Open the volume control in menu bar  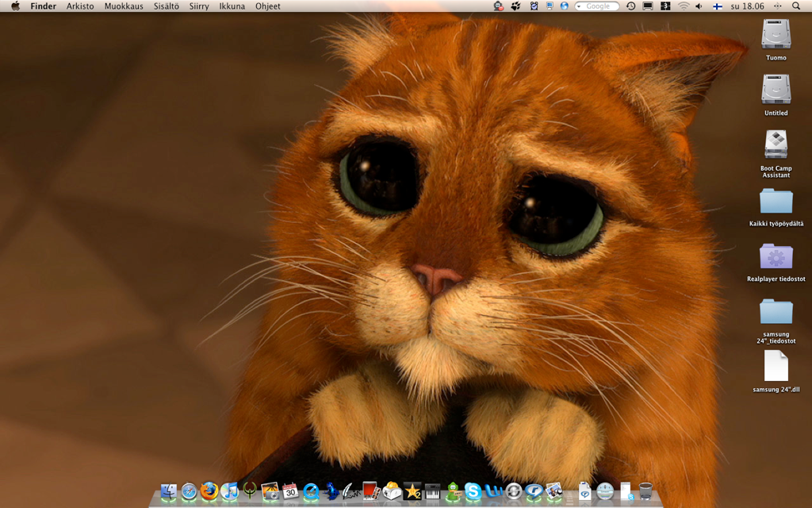point(699,6)
